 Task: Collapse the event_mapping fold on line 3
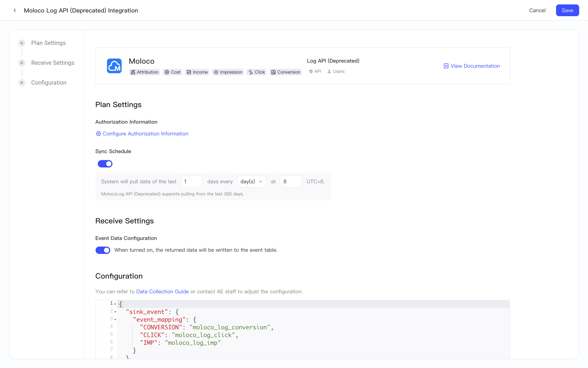click(x=115, y=320)
